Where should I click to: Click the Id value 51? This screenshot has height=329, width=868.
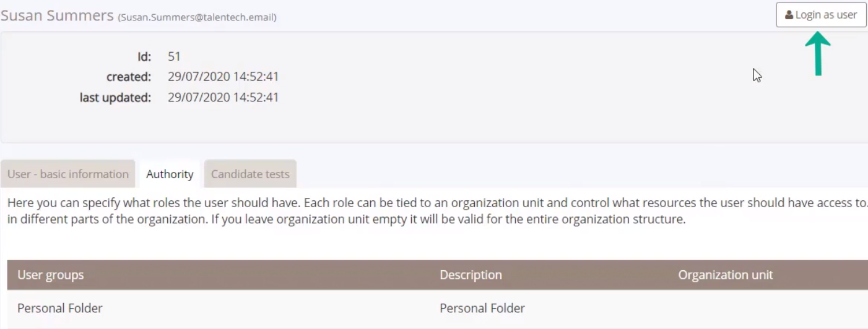(174, 57)
